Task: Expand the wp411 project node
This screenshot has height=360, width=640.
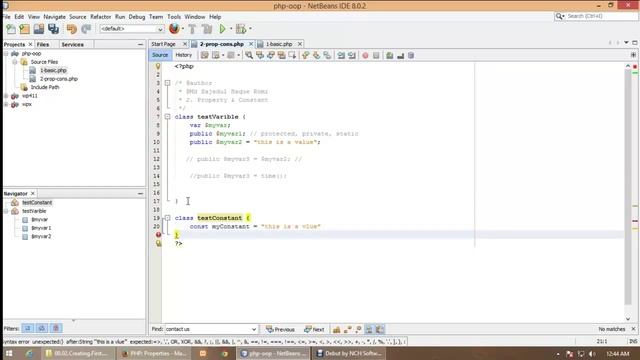Action: [x=6, y=96]
